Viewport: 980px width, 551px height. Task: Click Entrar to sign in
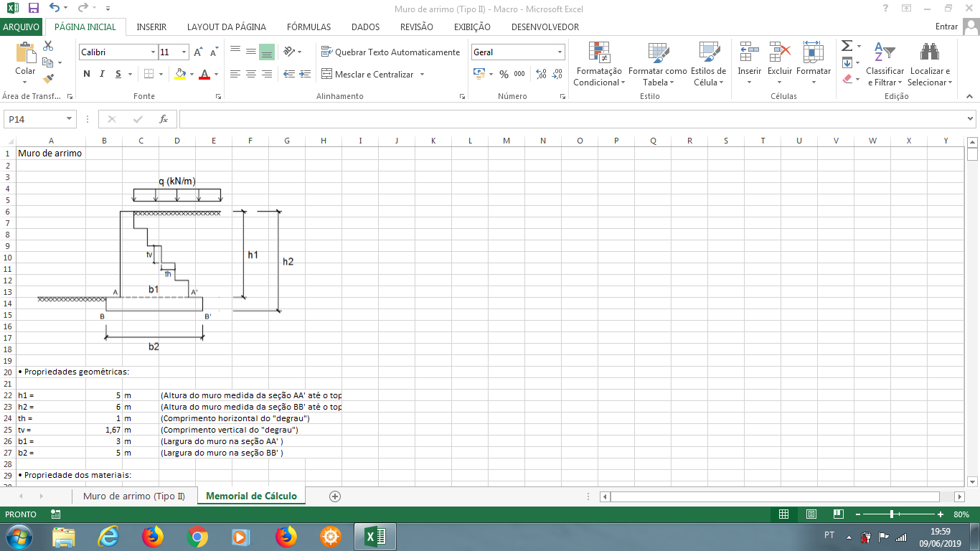pyautogui.click(x=947, y=27)
